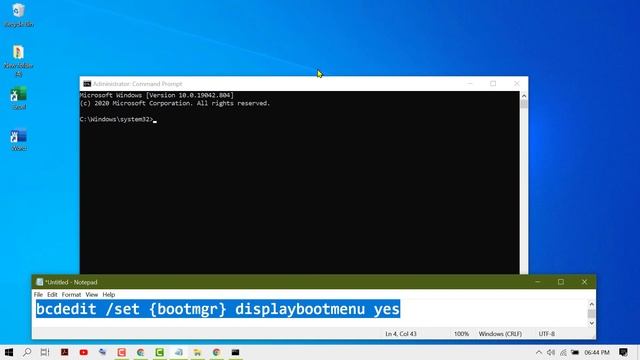Click the blue taskbar icon after YouTube
The width and height of the screenshot is (640, 360).
pyautogui.click(x=102, y=352)
